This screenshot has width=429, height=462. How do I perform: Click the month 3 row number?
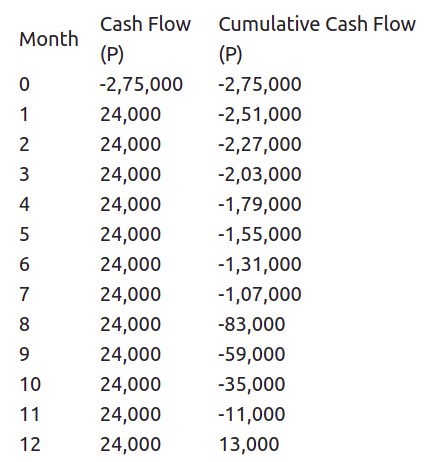click(x=24, y=174)
